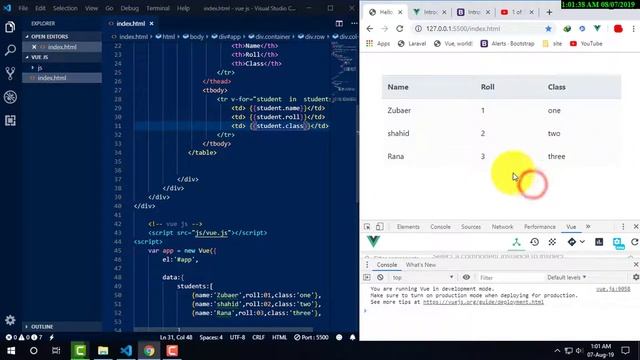Switch to the Network tab in DevTools
The width and height of the screenshot is (640, 360).
tap(502, 227)
